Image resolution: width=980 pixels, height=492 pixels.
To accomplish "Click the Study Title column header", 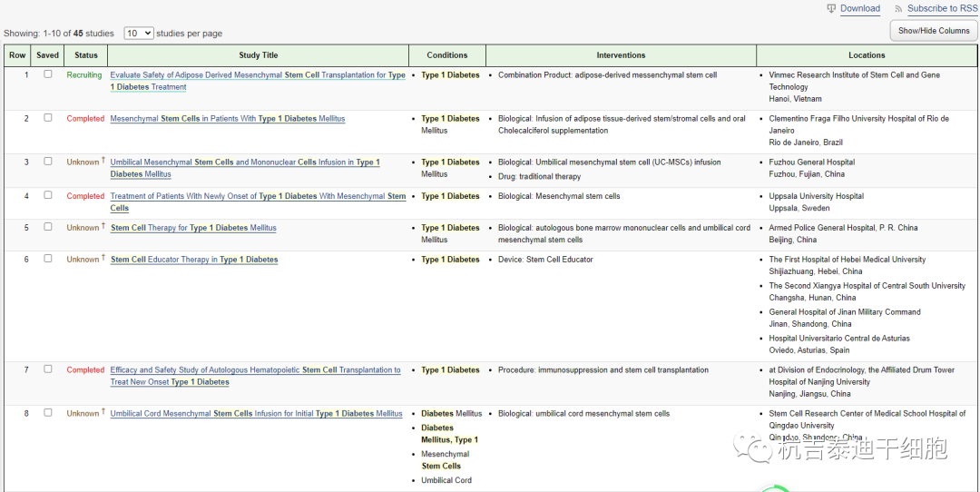I will (x=258, y=55).
